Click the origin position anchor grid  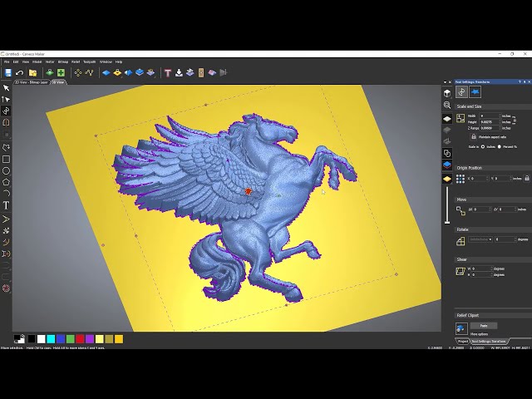[x=461, y=179]
